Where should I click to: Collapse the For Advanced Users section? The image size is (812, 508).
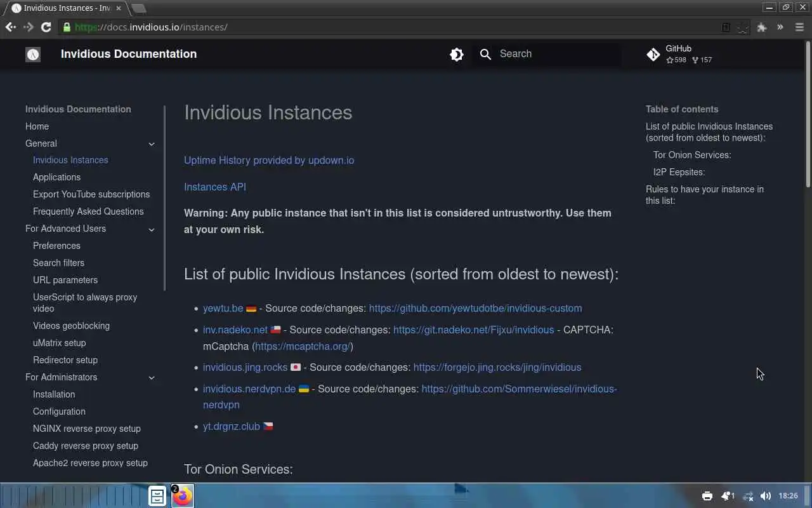[152, 229]
